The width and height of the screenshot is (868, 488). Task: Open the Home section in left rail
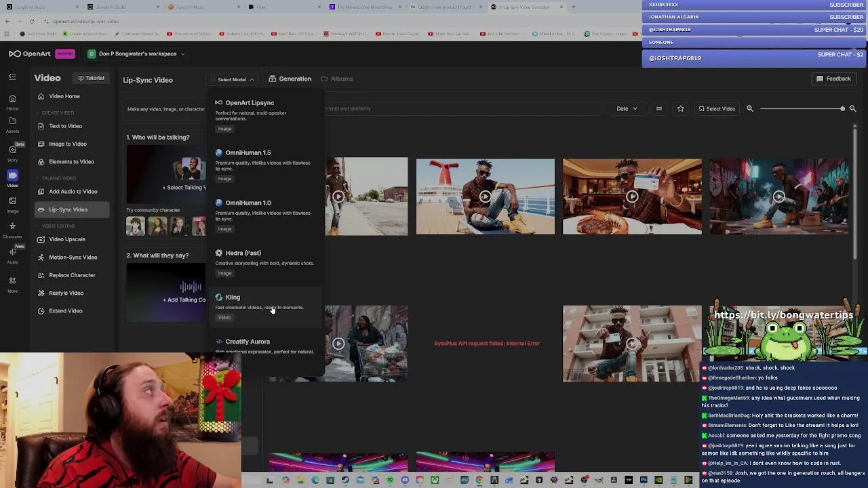point(12,102)
